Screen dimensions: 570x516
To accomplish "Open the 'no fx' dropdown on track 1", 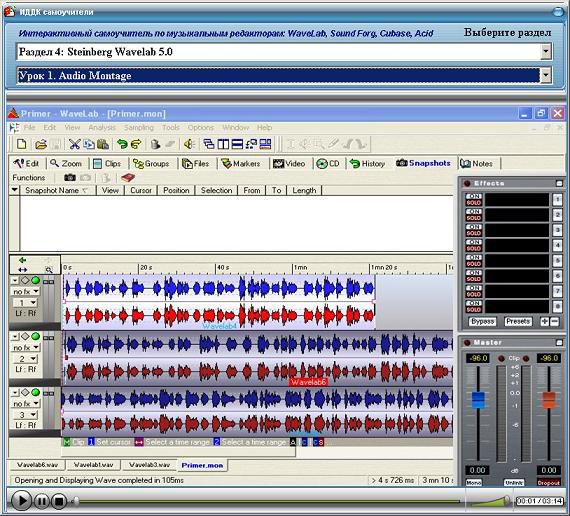I will tap(26, 291).
